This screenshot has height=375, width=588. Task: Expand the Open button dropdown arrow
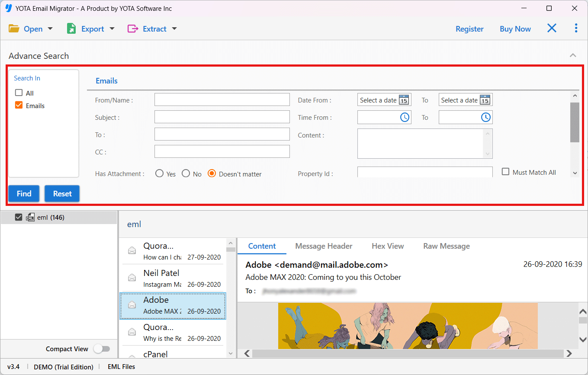pyautogui.click(x=50, y=29)
